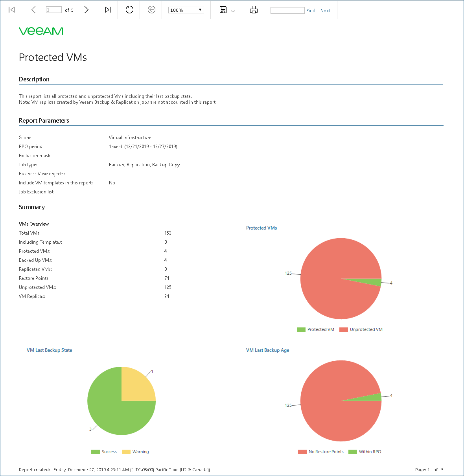Expand the export format dropdown arrow
This screenshot has width=464, height=476.
tap(233, 11)
